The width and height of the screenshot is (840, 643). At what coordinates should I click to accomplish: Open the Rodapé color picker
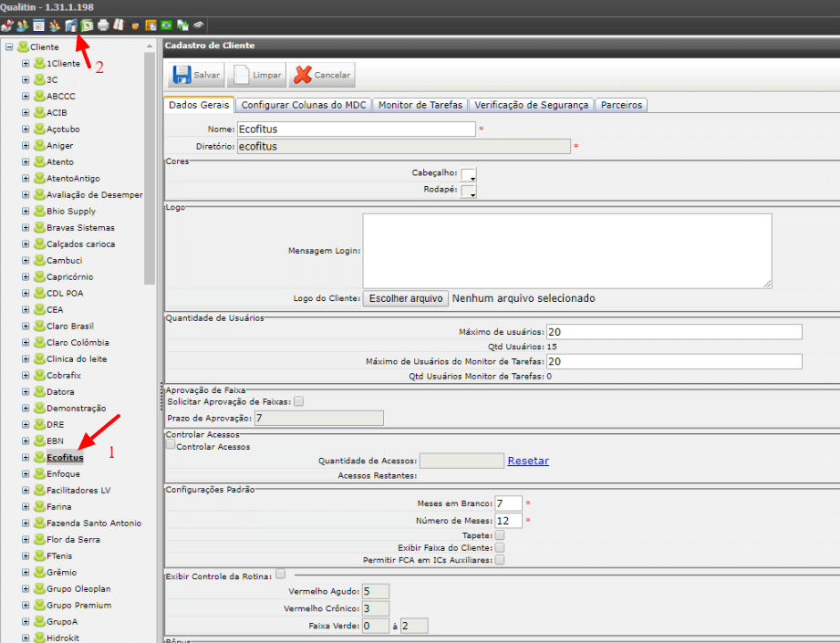[x=469, y=191]
